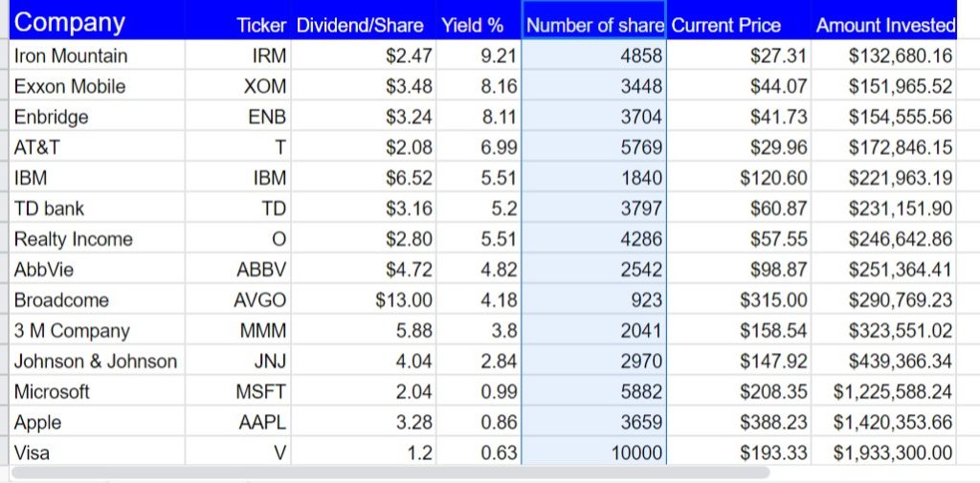Click the Apple company cell
Image resolution: width=980 pixels, height=483 pixels.
tap(98, 423)
